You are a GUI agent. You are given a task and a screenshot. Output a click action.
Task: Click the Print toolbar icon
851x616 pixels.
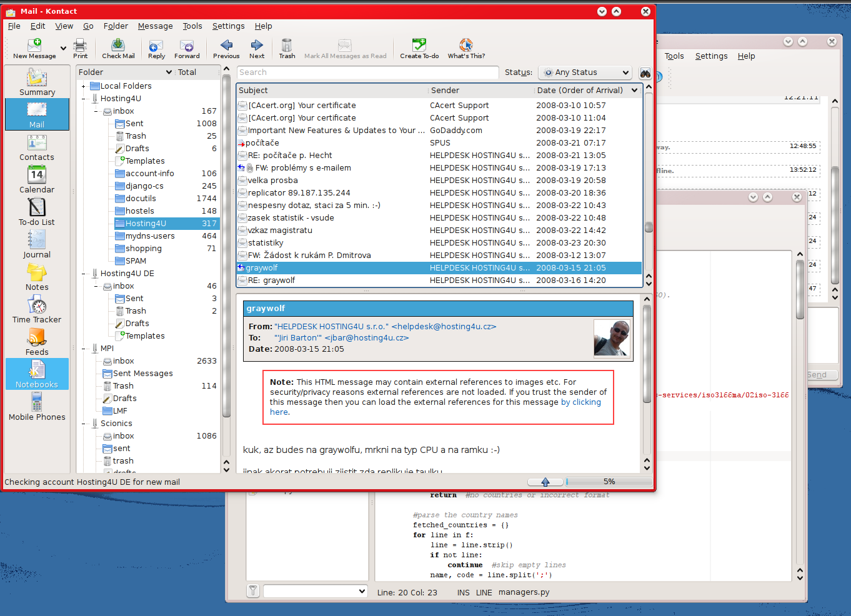click(x=80, y=45)
